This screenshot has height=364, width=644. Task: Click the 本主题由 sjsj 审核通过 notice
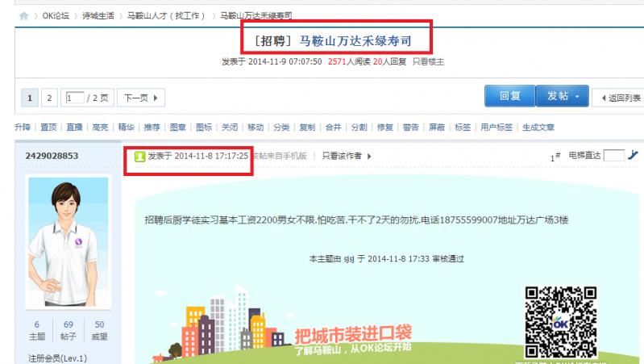387,259
